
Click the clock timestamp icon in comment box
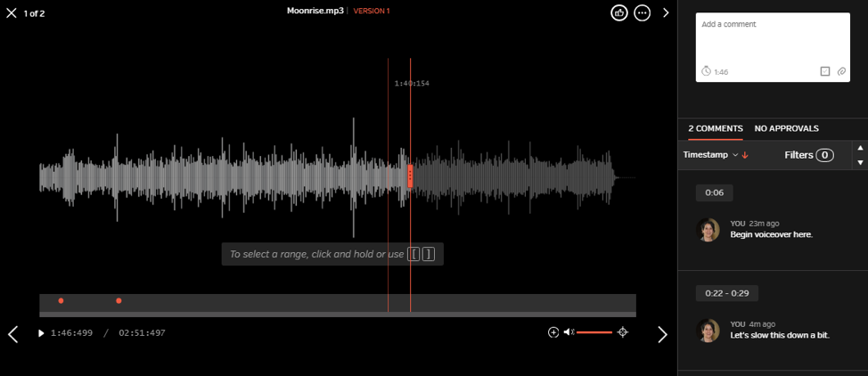tap(706, 71)
